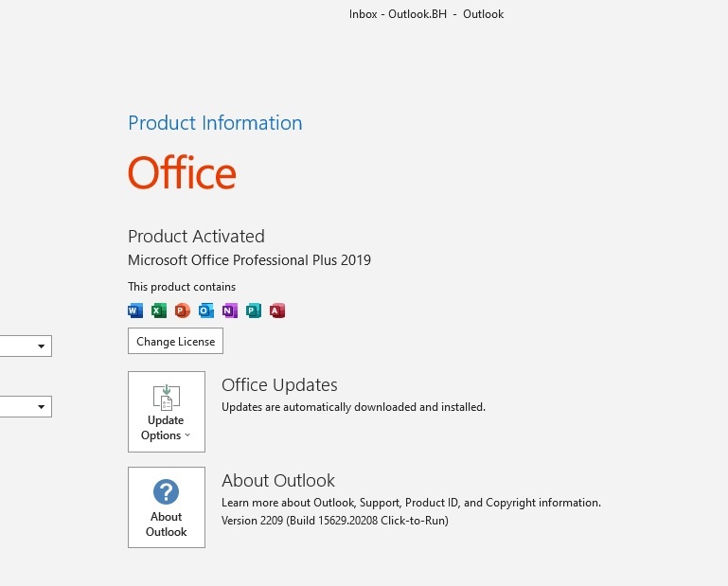Select 'Microsoft Office Professional Plus 2019' text
This screenshot has width=728, height=586.
click(249, 260)
